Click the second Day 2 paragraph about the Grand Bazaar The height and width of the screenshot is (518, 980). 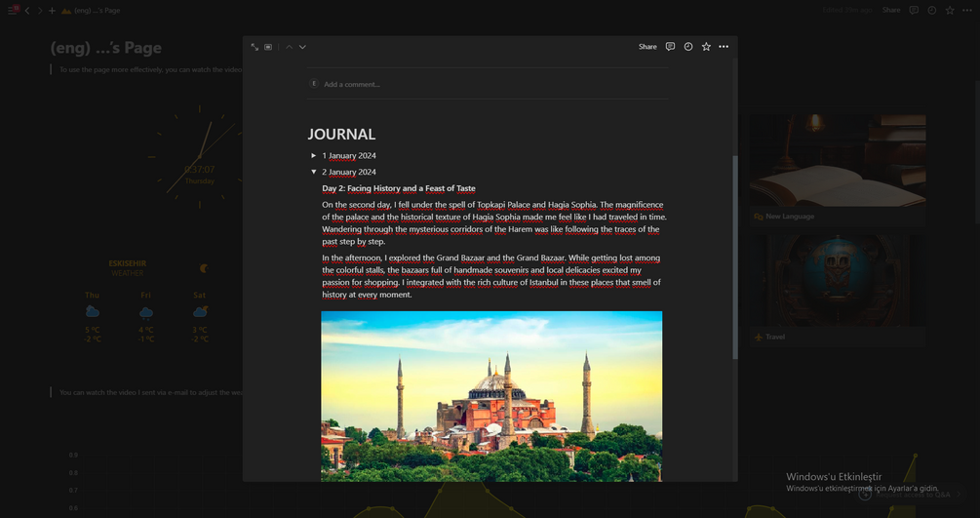pos(491,276)
